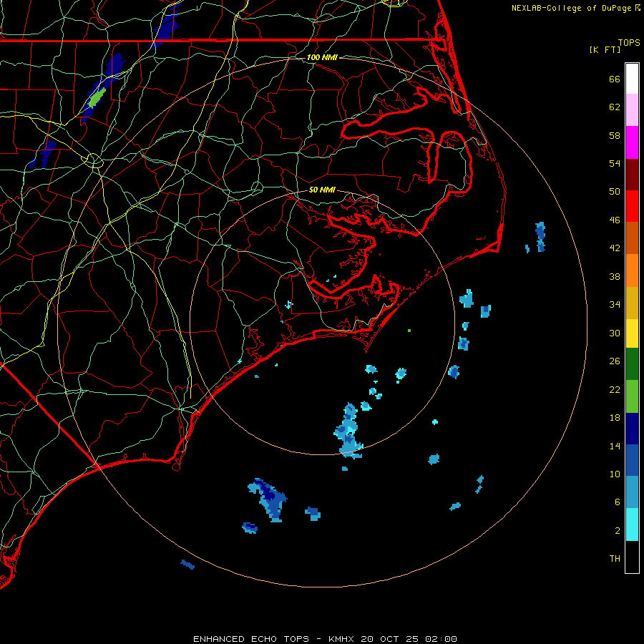The image size is (644, 644).
Task: Click the dark red 54 kft legend swatch
Action: click(x=632, y=175)
